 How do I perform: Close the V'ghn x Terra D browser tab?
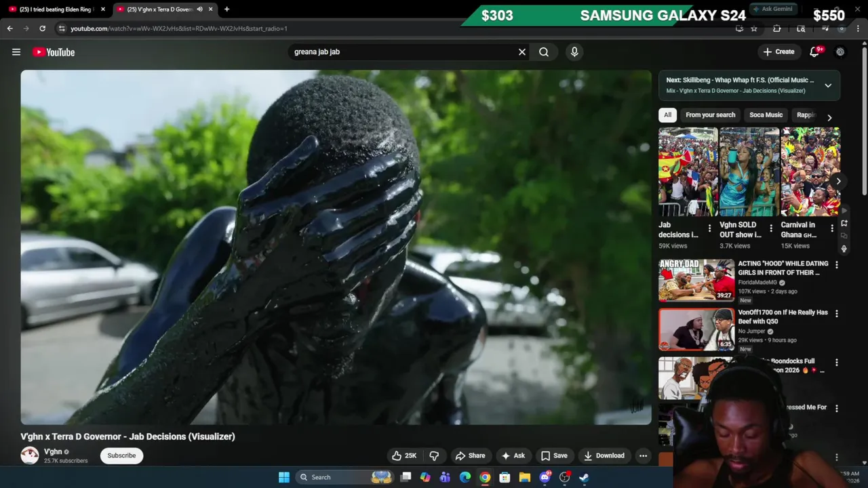210,9
